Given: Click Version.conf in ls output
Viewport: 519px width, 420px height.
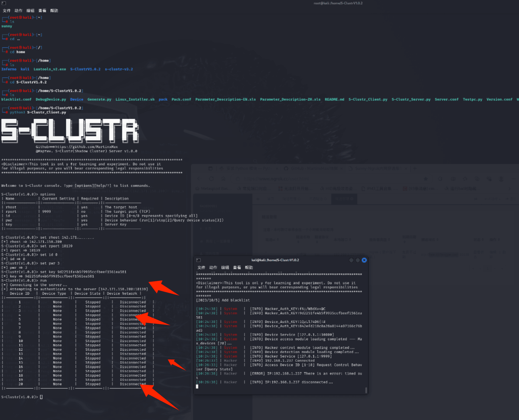Looking at the screenshot, I should click(499, 99).
